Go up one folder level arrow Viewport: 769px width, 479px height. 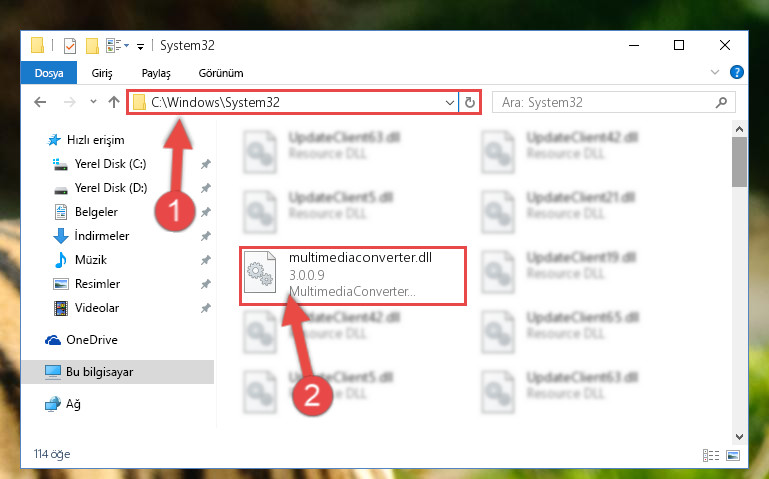click(114, 102)
